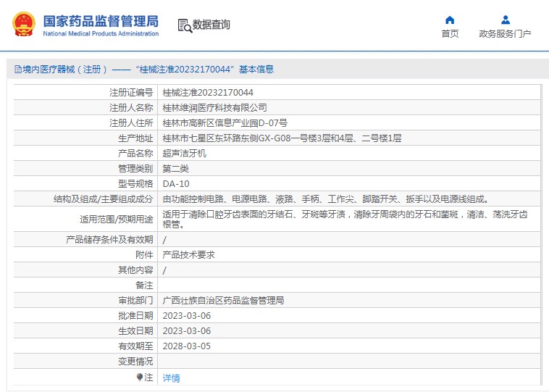Click 数据查询 header text
Screen dimensions: 549x392
point(211,25)
